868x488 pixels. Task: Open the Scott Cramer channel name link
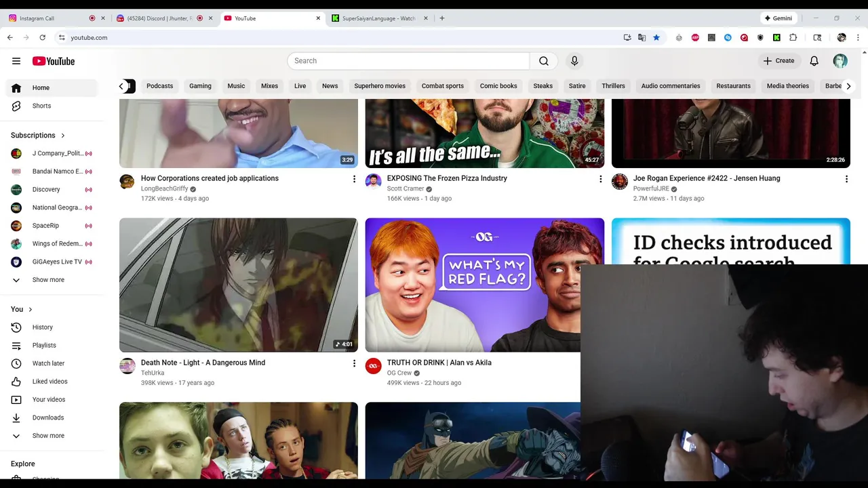point(405,189)
